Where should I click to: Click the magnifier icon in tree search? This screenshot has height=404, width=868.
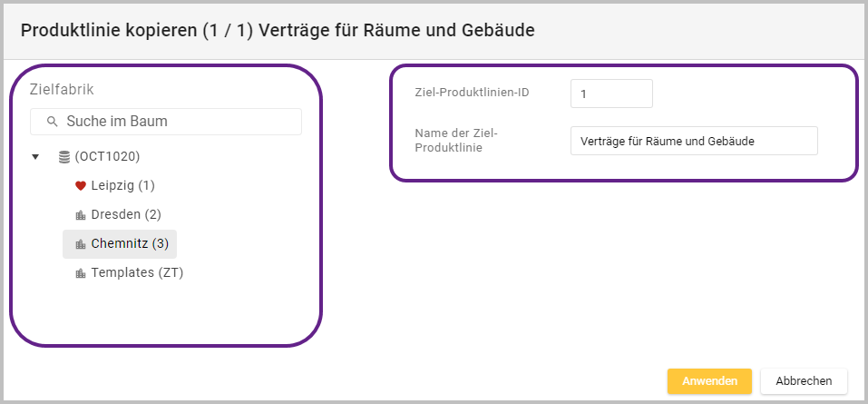tap(52, 122)
